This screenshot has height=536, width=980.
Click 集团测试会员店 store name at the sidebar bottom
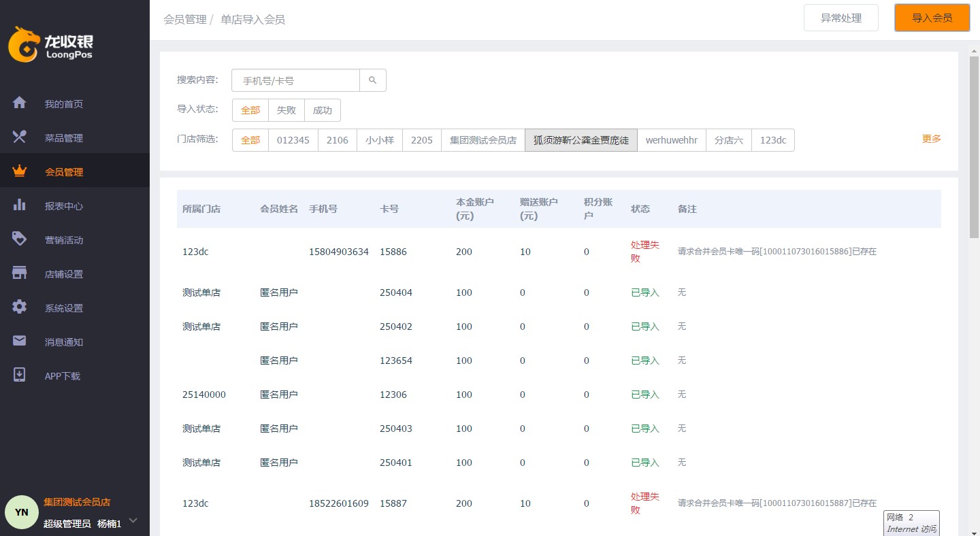click(77, 502)
